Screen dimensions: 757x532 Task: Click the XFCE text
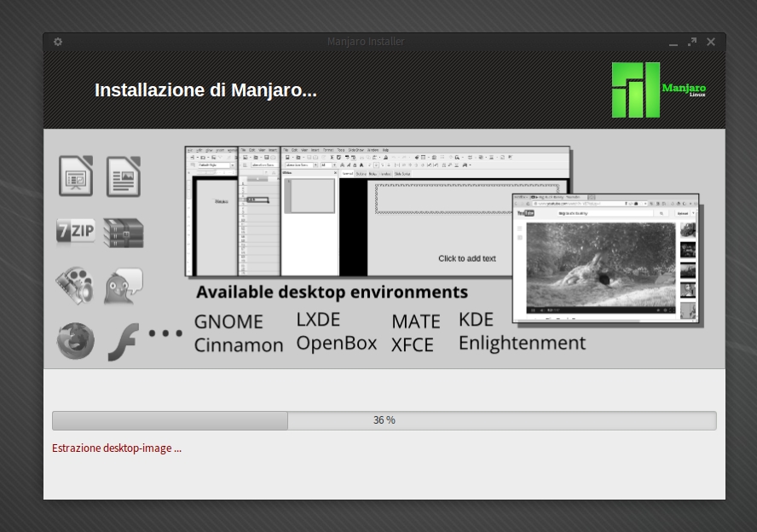click(x=413, y=345)
